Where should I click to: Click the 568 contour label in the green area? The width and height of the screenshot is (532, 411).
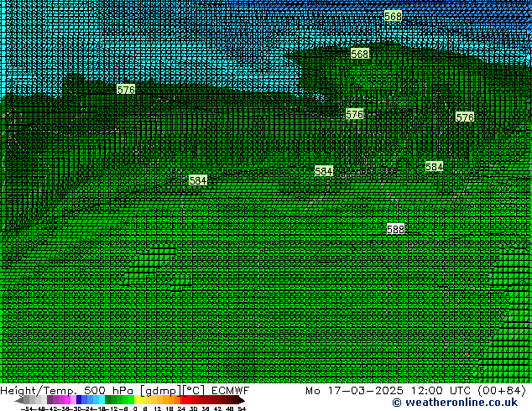click(360, 54)
